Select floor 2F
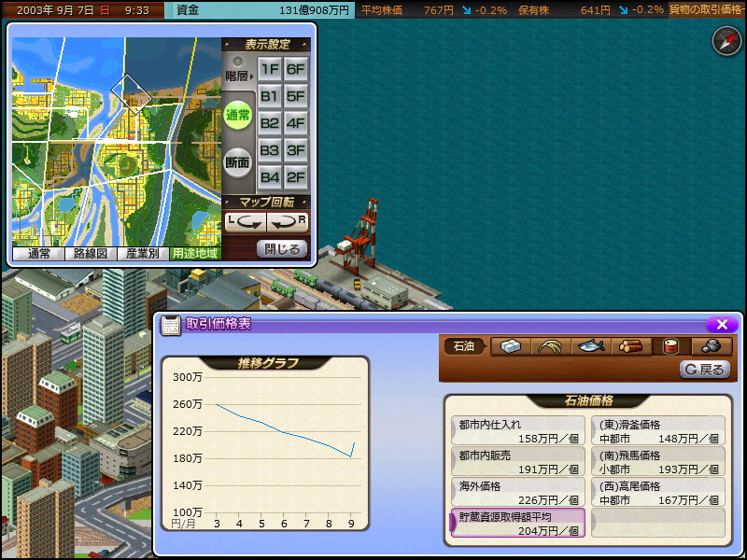This screenshot has width=747, height=560. tap(295, 177)
